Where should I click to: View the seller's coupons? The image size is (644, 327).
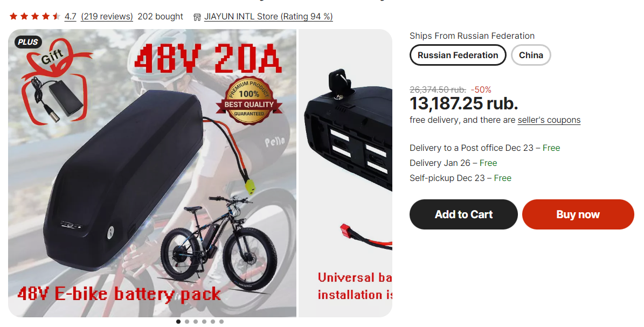[549, 120]
